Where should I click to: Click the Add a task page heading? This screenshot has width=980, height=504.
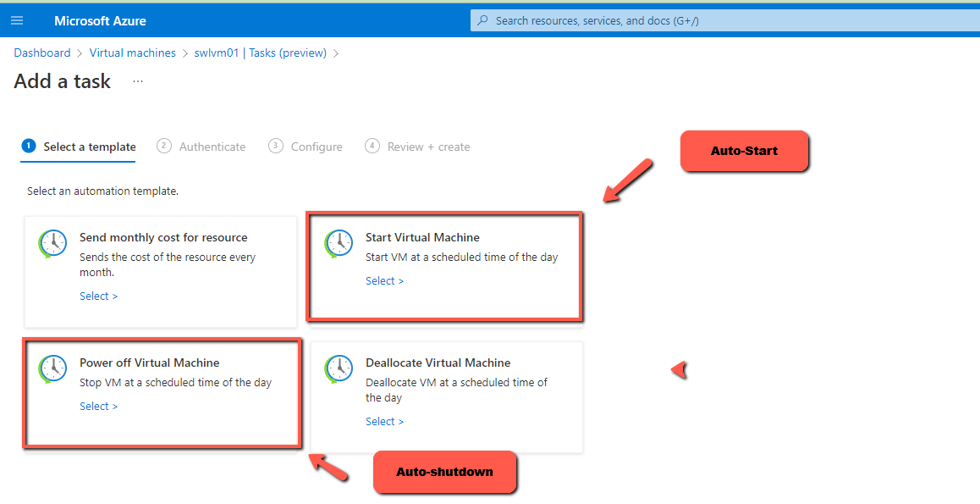[63, 81]
